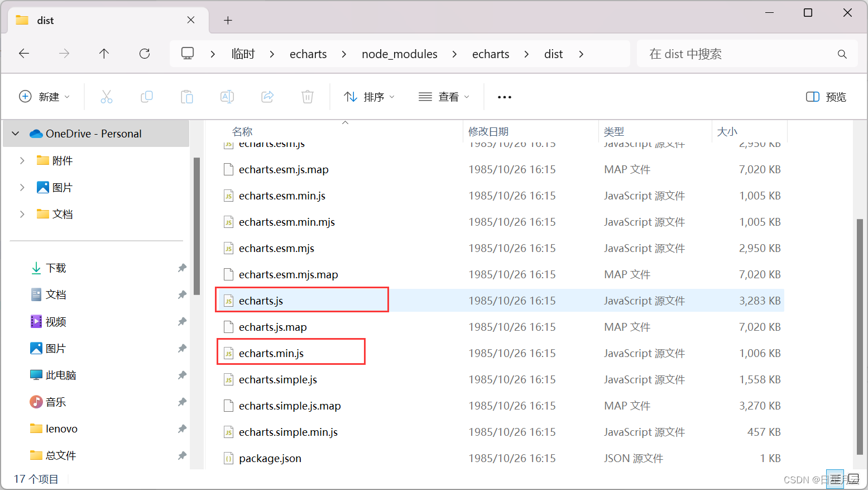Click dist in the breadcrumb path
Viewport: 868px width, 490px height.
[x=553, y=54]
